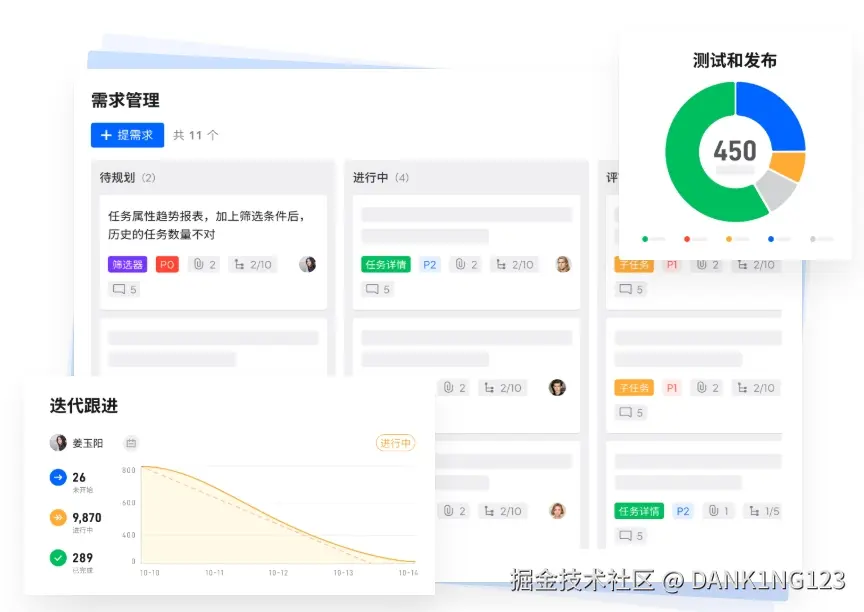Open assignee avatar in 进行中 third card
This screenshot has height=612, width=864.
[x=557, y=511]
